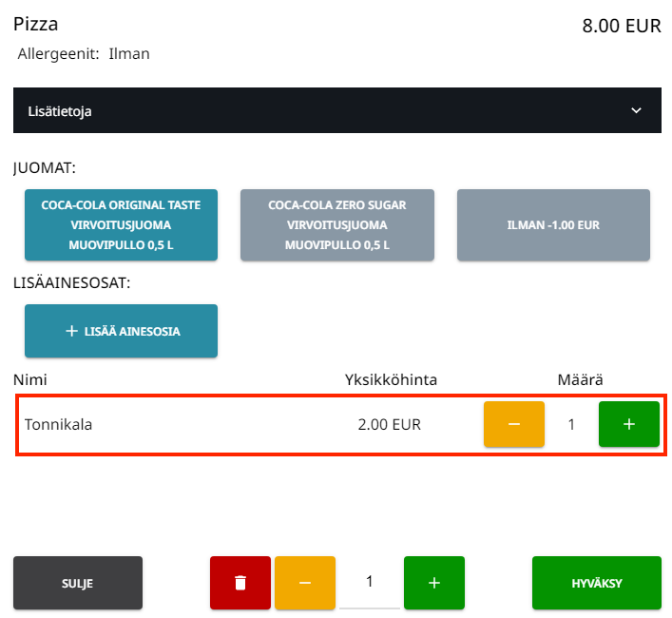Click the 8.00 EUR pizza price

[621, 26]
